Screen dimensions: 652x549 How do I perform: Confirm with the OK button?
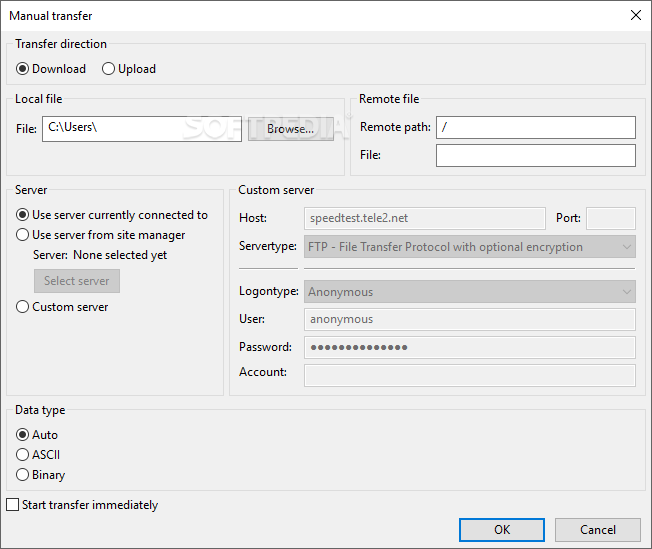[502, 530]
